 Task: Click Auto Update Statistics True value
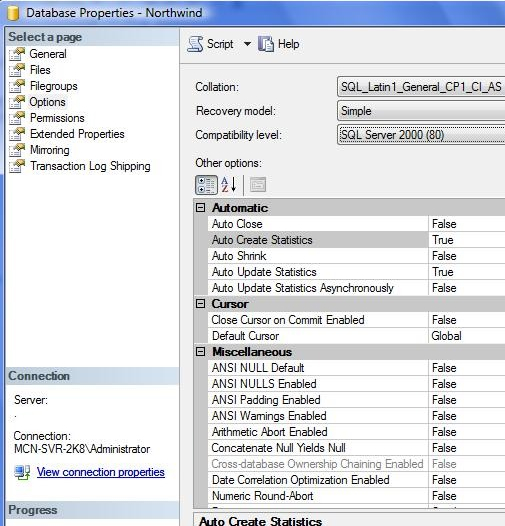tap(467, 272)
